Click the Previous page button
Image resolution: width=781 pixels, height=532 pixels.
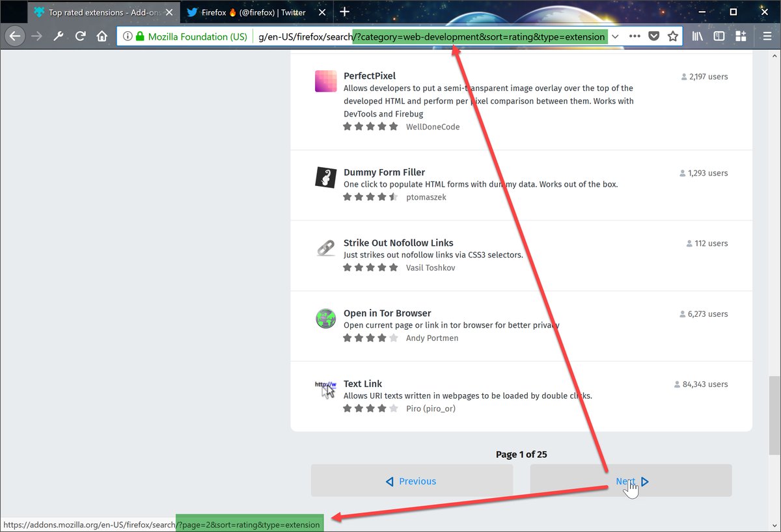pyautogui.click(x=412, y=481)
